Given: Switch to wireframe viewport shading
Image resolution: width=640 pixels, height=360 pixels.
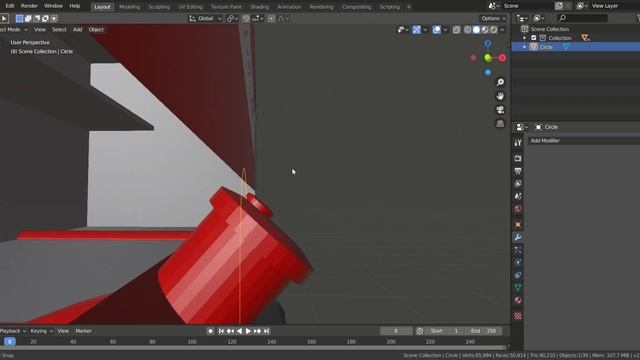Looking at the screenshot, I should (x=468, y=30).
